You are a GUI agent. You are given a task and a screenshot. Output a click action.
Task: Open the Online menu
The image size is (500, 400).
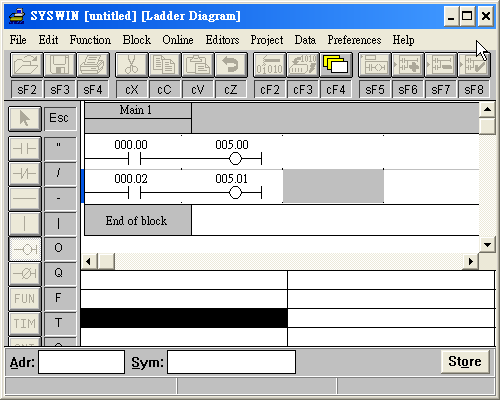click(x=178, y=40)
